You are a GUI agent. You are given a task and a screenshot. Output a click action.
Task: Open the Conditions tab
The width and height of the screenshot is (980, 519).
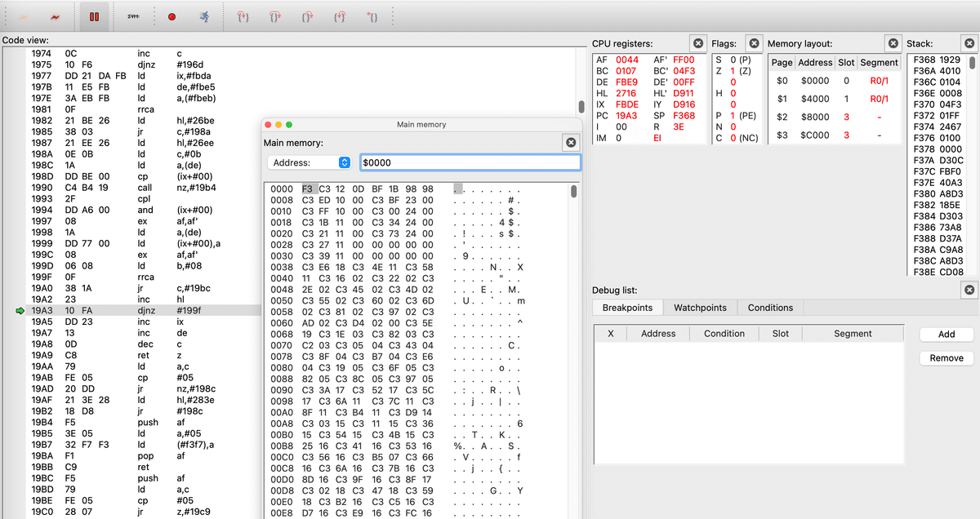[x=769, y=307]
